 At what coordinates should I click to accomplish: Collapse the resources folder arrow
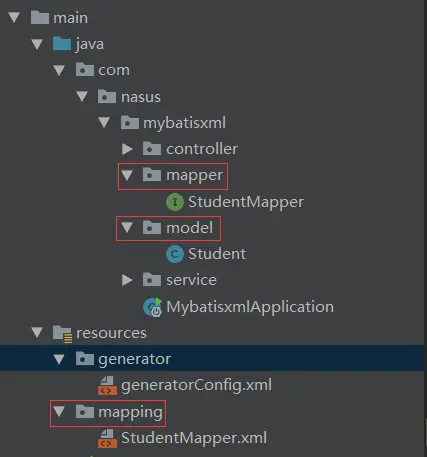point(37,332)
